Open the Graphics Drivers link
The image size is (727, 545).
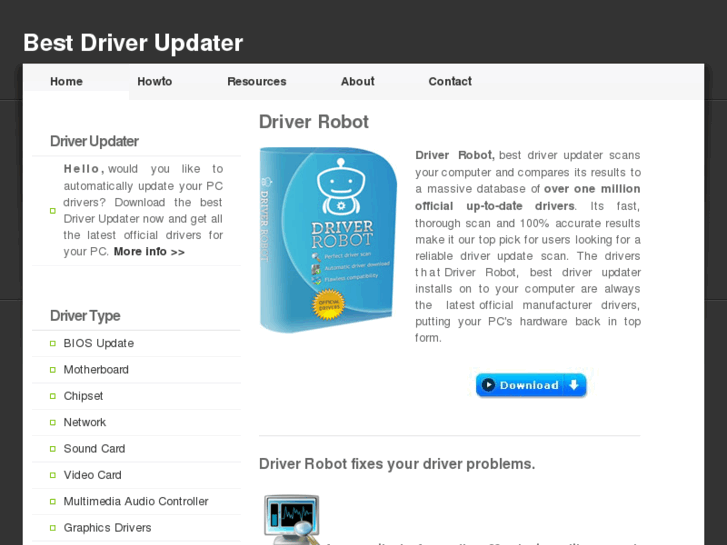pyautogui.click(x=107, y=528)
